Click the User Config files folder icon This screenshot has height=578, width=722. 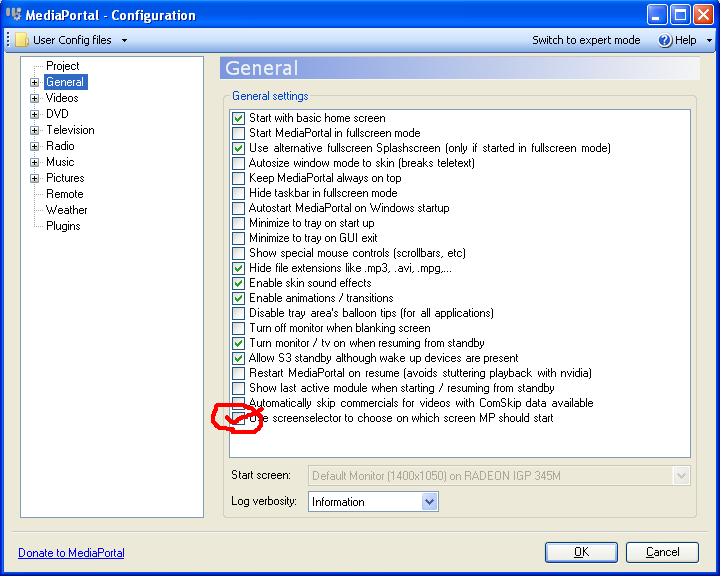click(21, 40)
